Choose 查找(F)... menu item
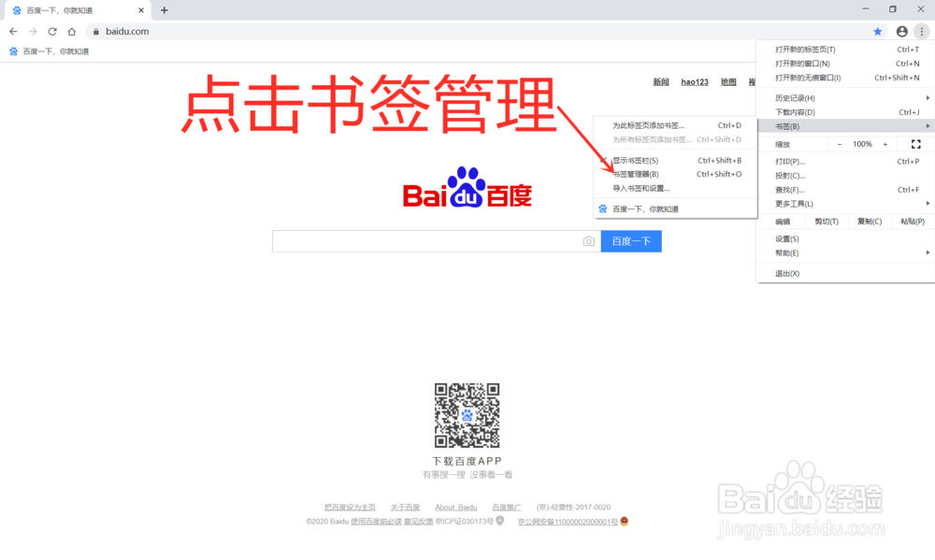 tap(845, 190)
